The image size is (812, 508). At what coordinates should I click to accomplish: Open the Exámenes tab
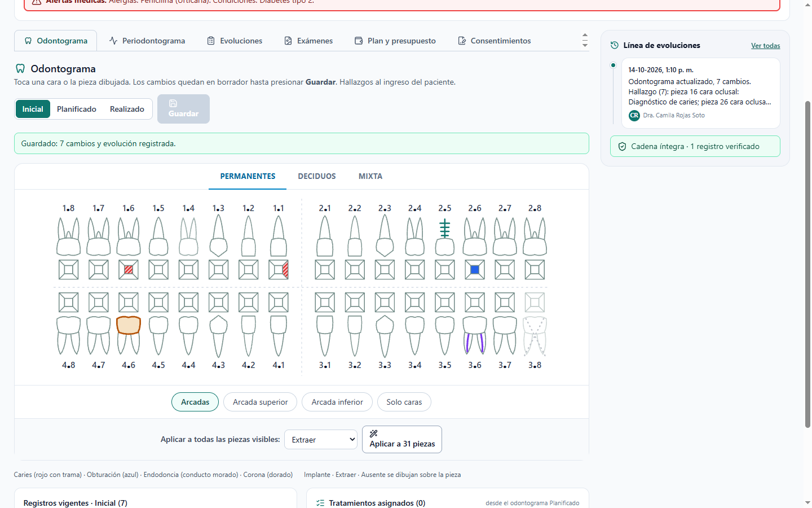coord(308,41)
